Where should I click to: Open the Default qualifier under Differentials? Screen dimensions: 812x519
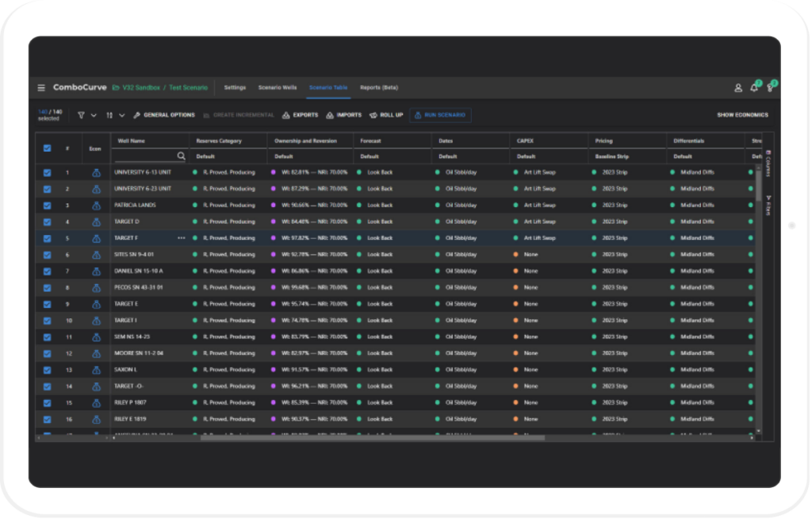[683, 156]
